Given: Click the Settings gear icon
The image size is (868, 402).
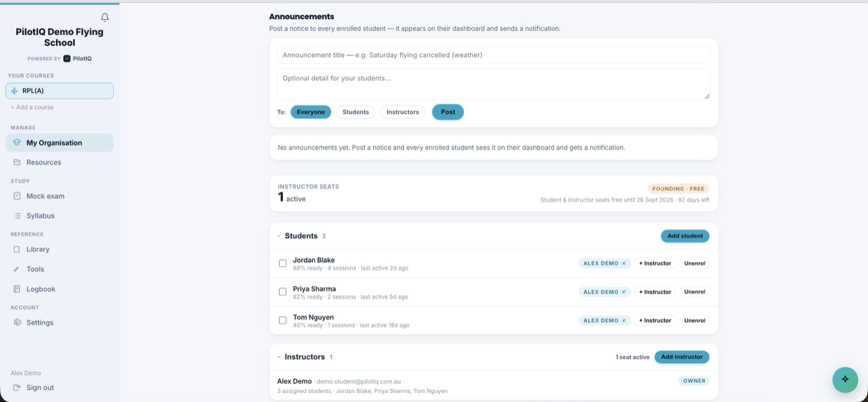Looking at the screenshot, I should 17,323.
